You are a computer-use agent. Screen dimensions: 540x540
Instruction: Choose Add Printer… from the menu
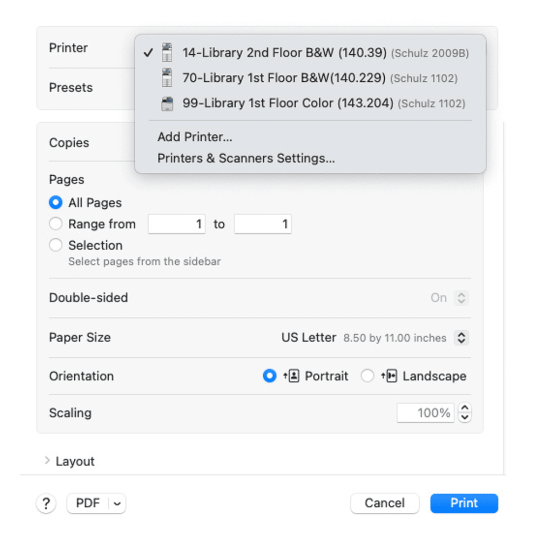[195, 137]
